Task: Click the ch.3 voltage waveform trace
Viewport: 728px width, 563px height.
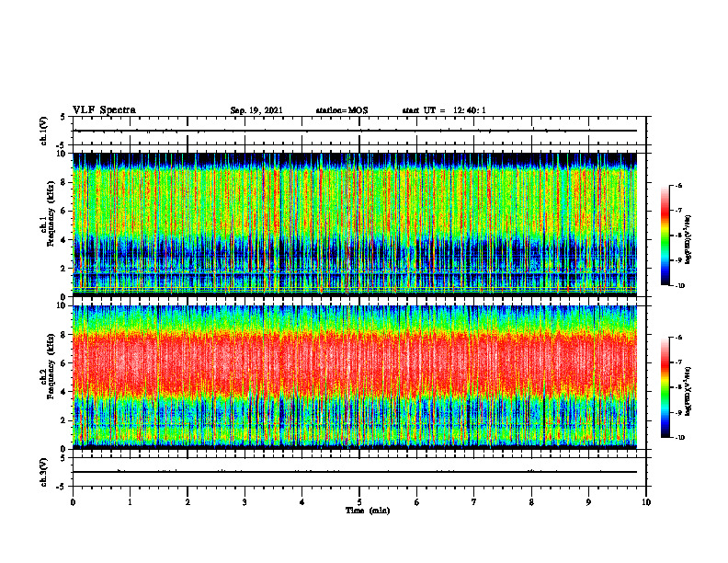Action: coord(355,472)
